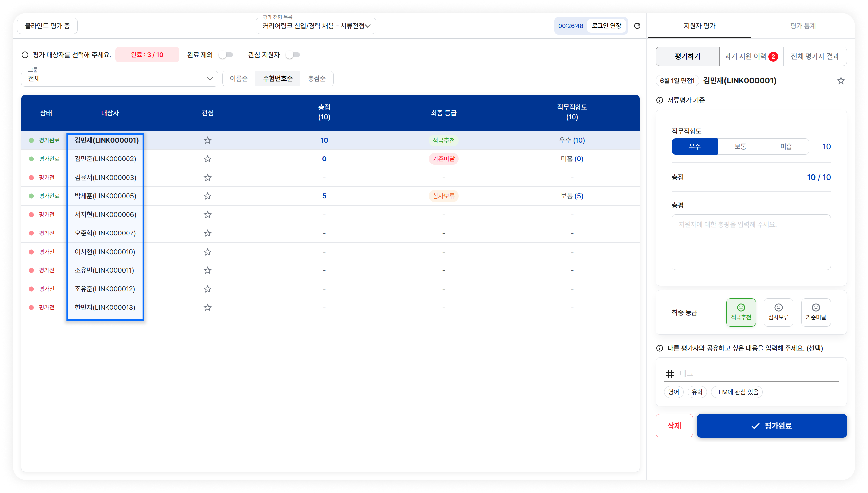Click the 적극추천 badge in 김민재 row
Image resolution: width=868 pixels, height=493 pixels.
click(x=443, y=140)
